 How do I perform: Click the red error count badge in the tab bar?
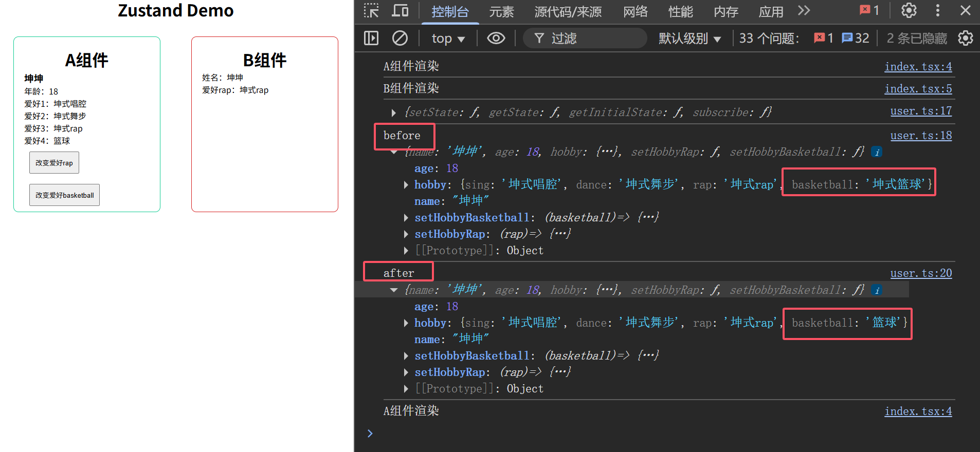click(x=869, y=11)
